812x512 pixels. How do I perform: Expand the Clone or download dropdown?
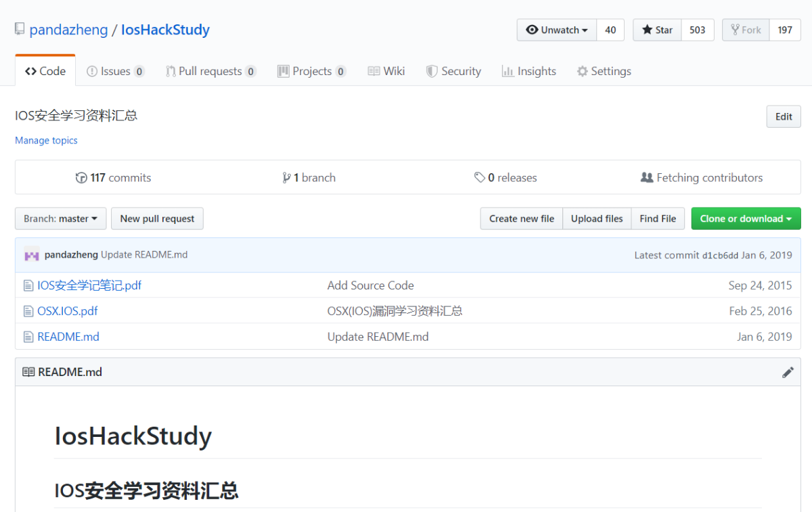[746, 218]
